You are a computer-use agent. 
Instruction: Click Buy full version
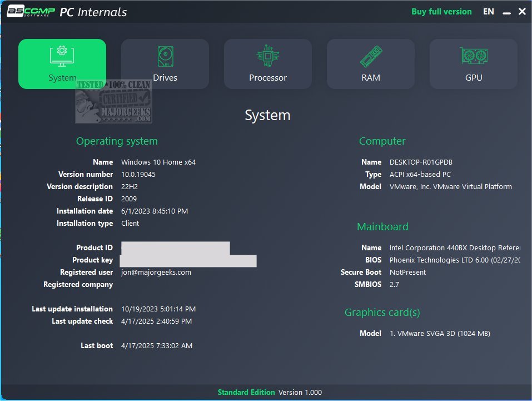[441, 11]
